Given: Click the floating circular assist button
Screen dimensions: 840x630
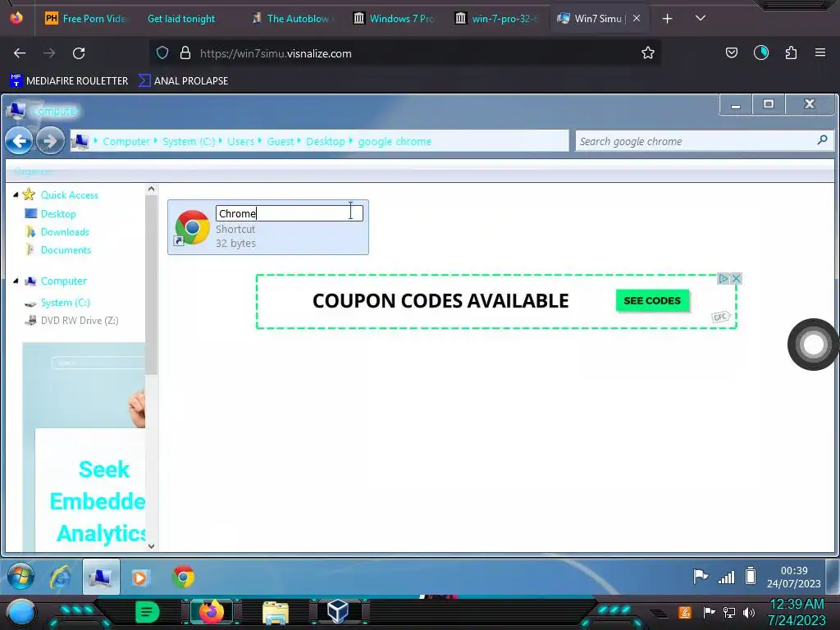Looking at the screenshot, I should pyautogui.click(x=813, y=345).
